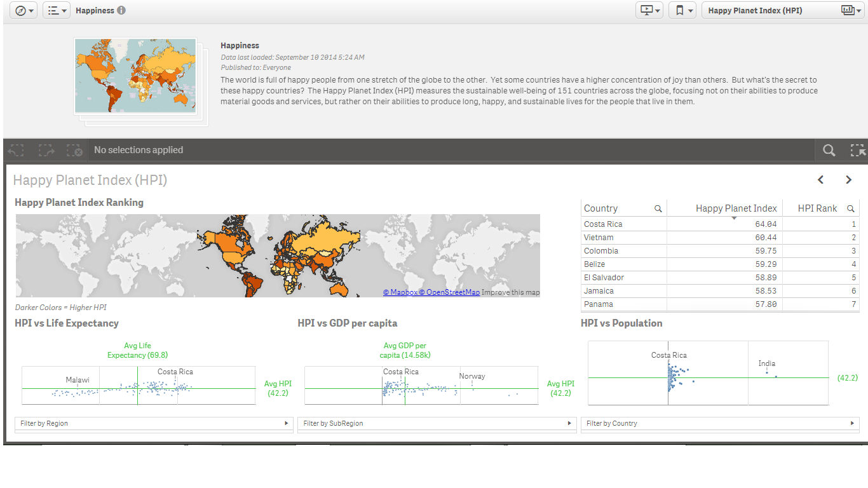This screenshot has width=868, height=488.
Task: Select Jamaica in the country table
Action: pyautogui.click(x=599, y=291)
